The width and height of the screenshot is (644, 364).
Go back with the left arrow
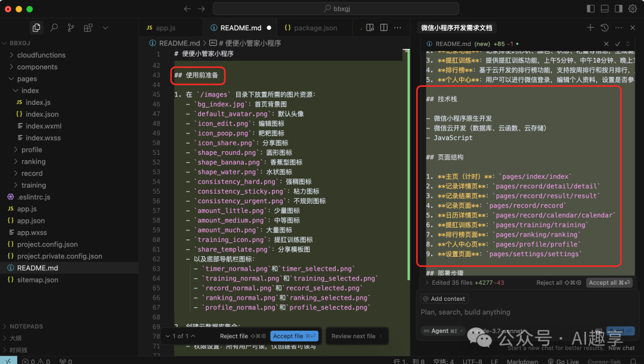pos(187,8)
